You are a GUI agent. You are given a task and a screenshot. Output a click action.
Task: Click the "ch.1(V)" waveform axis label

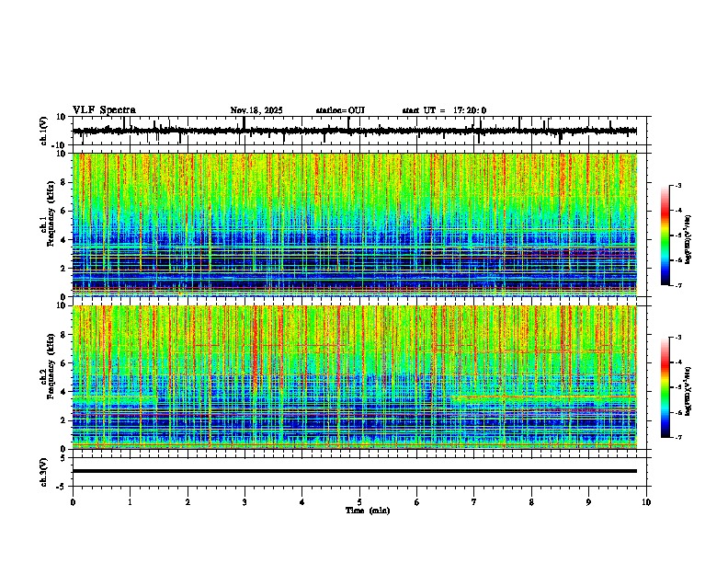click(x=44, y=131)
